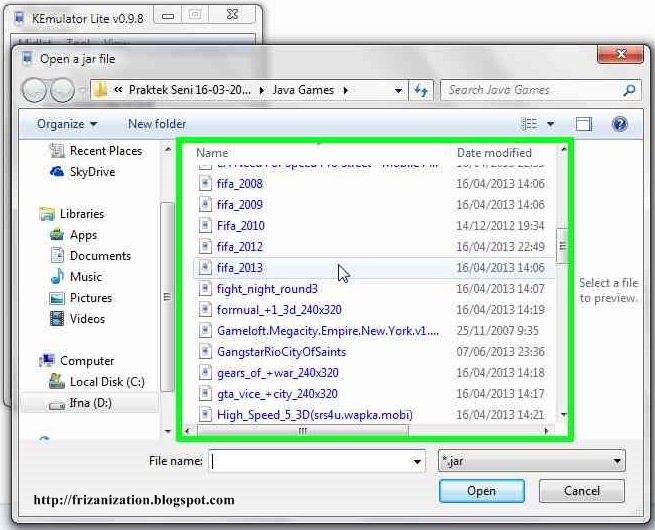Image resolution: width=655 pixels, height=530 pixels.
Task: Click the Computer icon in navigation pane
Action: [47, 360]
